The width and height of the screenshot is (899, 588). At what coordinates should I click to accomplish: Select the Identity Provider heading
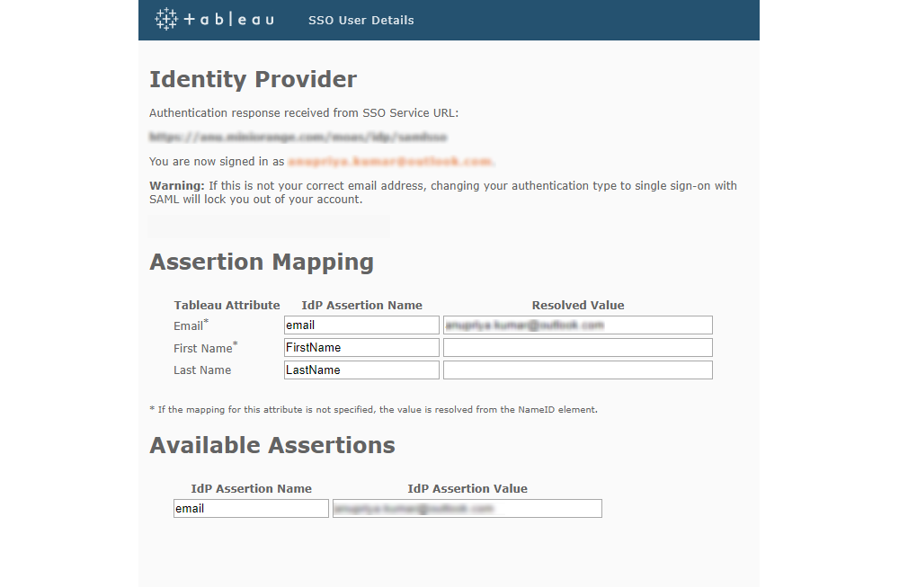(253, 79)
